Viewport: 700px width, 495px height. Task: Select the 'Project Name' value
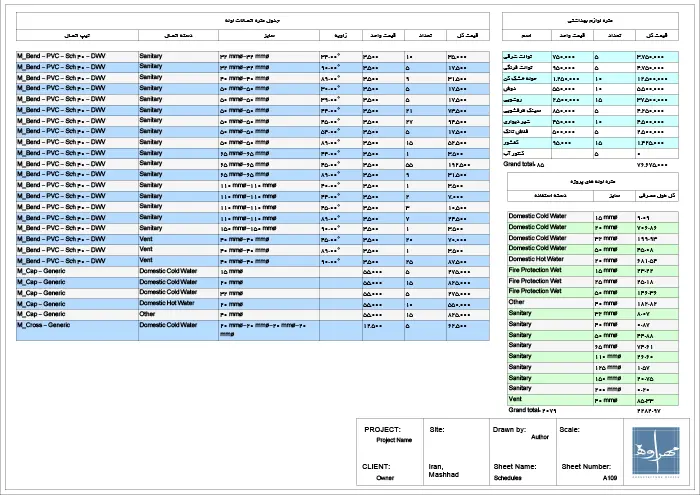click(x=394, y=440)
